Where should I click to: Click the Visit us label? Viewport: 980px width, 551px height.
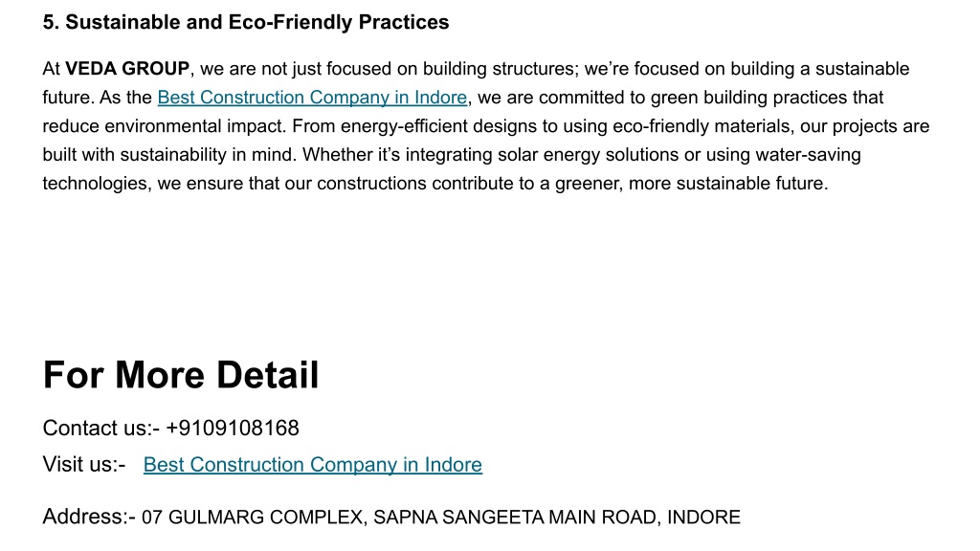tap(84, 465)
